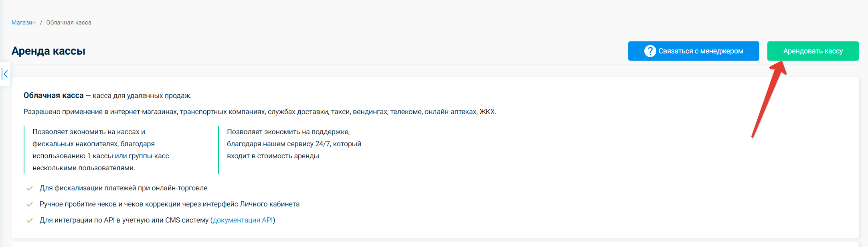Open the документация API link
The width and height of the screenshot is (868, 247).
pos(243,220)
